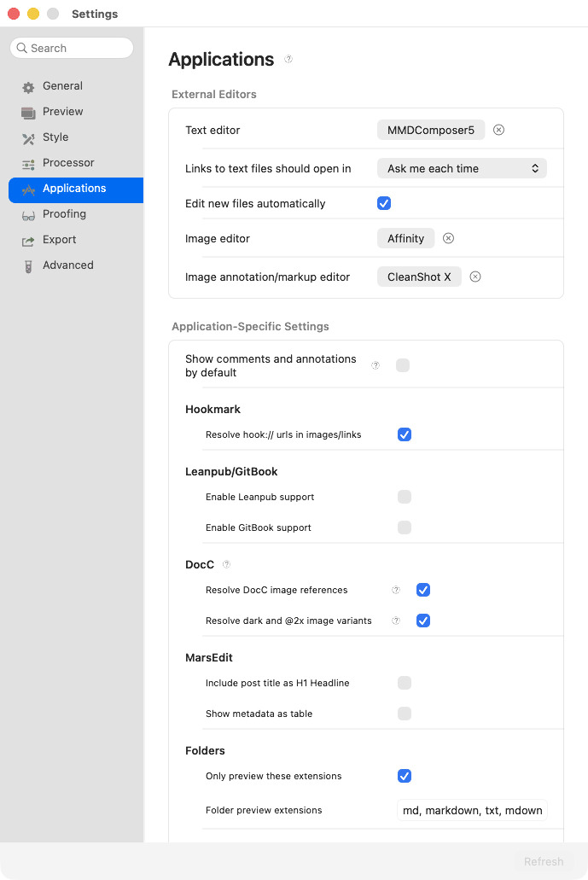Toggle Show comments and annotations by default

point(402,365)
